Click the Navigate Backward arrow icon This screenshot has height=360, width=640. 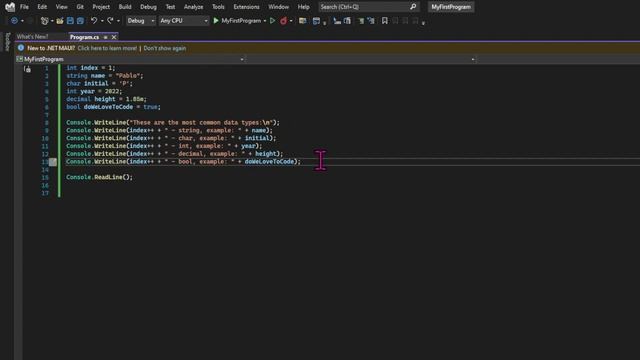click(x=14, y=21)
